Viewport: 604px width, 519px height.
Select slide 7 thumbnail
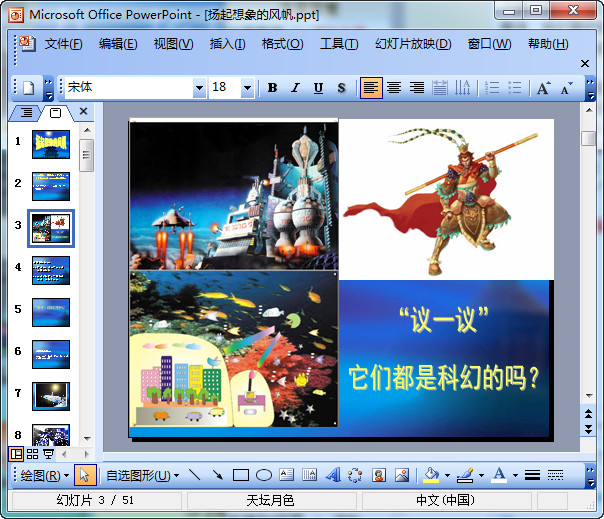pyautogui.click(x=51, y=396)
